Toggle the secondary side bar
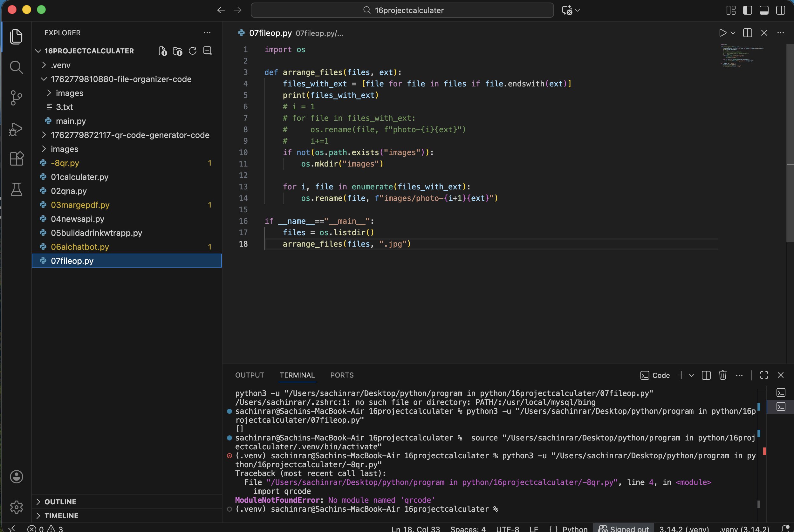794x532 pixels. pos(780,10)
